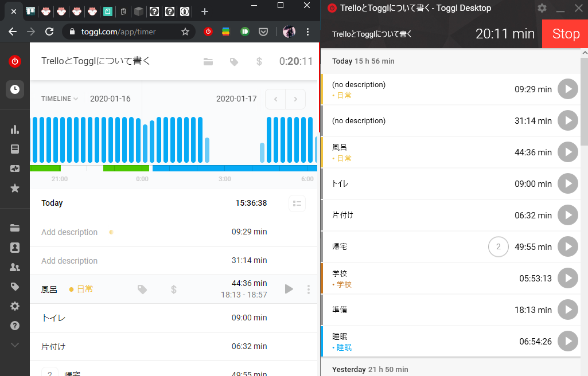
Task: Continue the 風呂 entry with the play icon
Action: tap(289, 289)
